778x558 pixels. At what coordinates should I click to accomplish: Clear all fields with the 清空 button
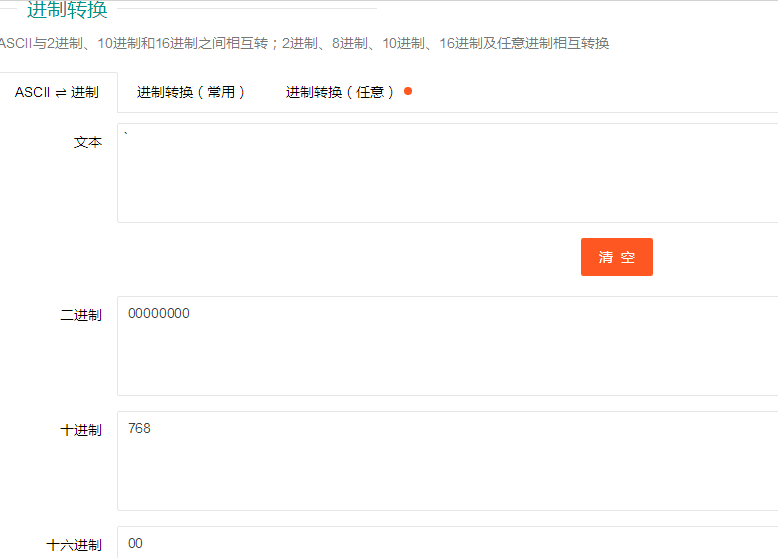(617, 257)
